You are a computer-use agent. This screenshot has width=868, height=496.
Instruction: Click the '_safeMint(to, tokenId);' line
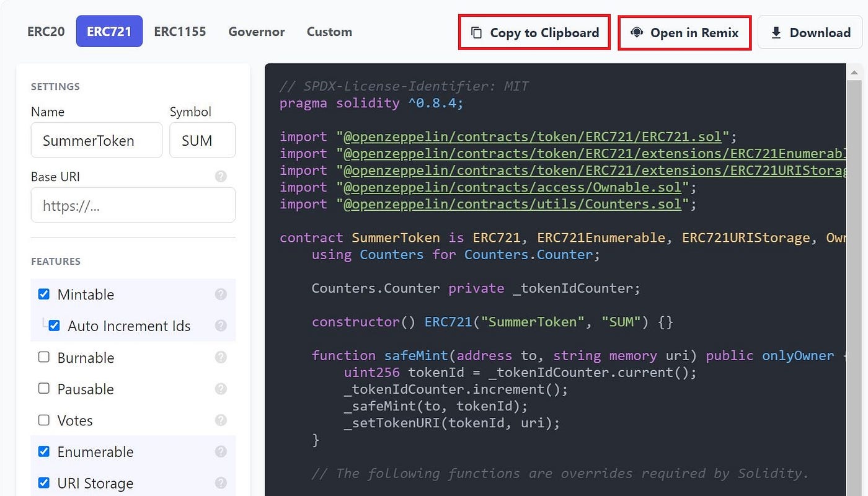pyautogui.click(x=436, y=406)
